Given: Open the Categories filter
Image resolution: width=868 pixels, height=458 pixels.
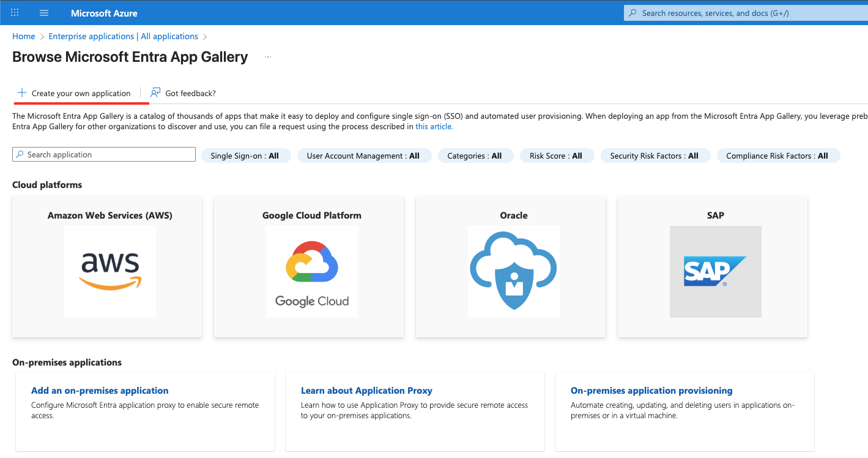Looking at the screenshot, I should [475, 155].
